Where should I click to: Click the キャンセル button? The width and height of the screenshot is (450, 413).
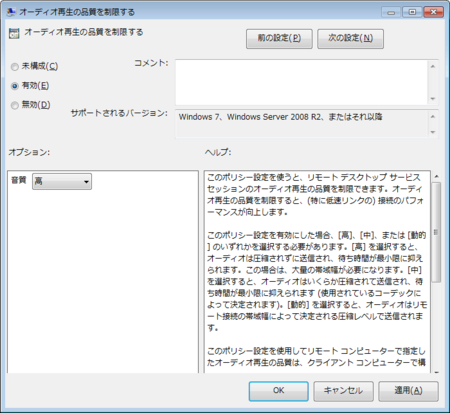[343, 391]
